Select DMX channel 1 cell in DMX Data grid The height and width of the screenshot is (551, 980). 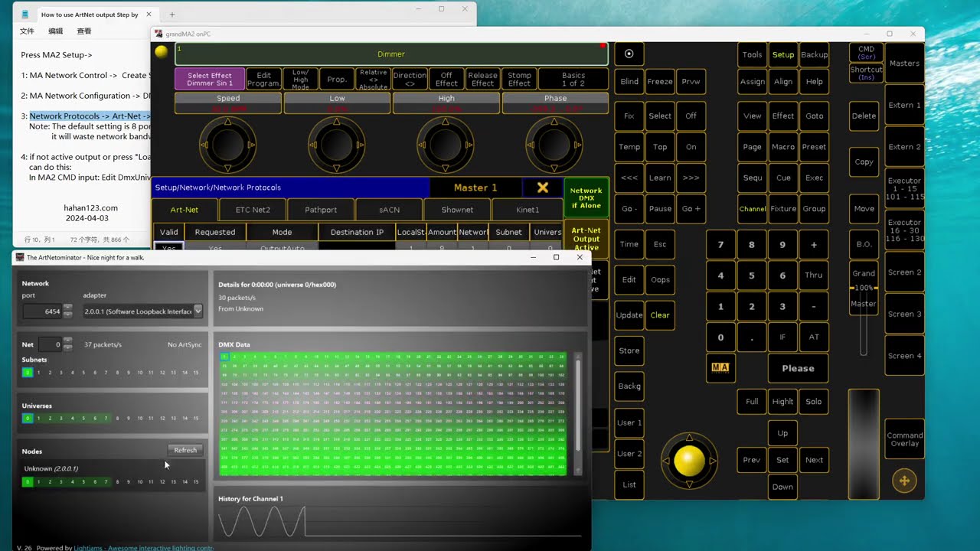pyautogui.click(x=225, y=357)
